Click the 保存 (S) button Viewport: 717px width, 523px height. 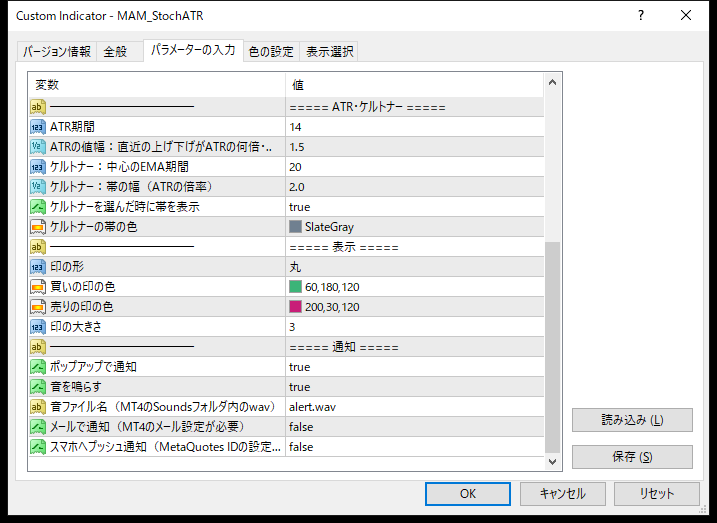(632, 457)
